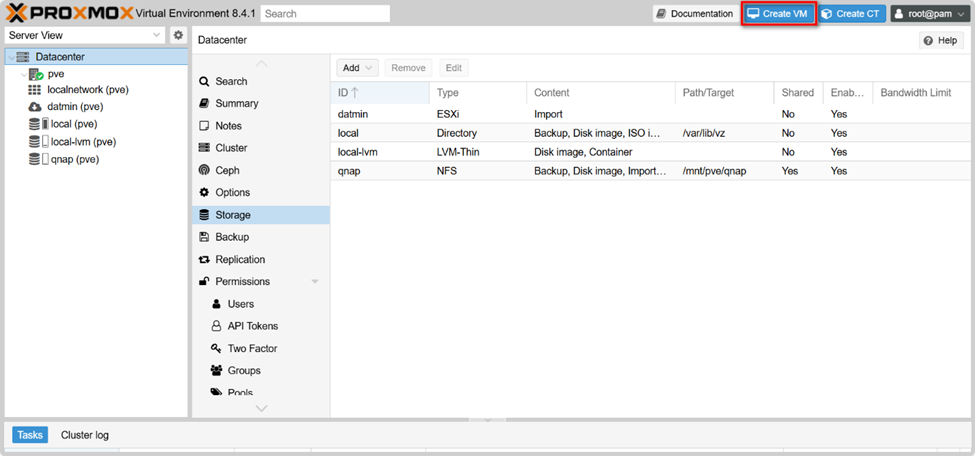This screenshot has height=456, width=975.
Task: Select the datmin (pve) cloud storage node
Action: [x=74, y=107]
